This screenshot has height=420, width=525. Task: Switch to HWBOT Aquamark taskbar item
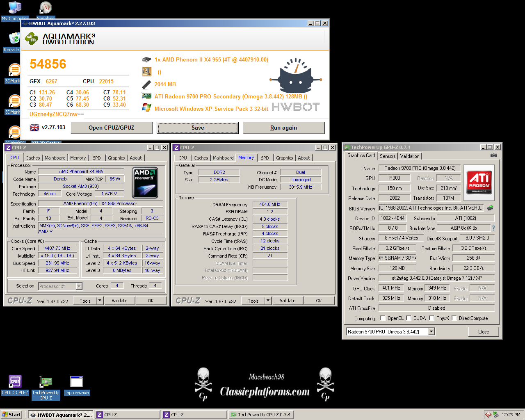tap(61, 415)
